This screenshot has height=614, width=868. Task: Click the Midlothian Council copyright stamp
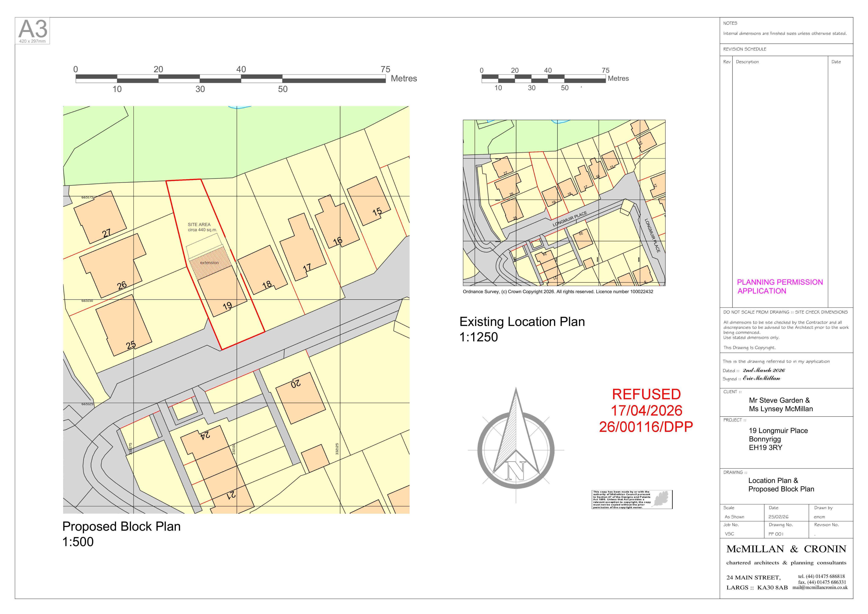632,499
